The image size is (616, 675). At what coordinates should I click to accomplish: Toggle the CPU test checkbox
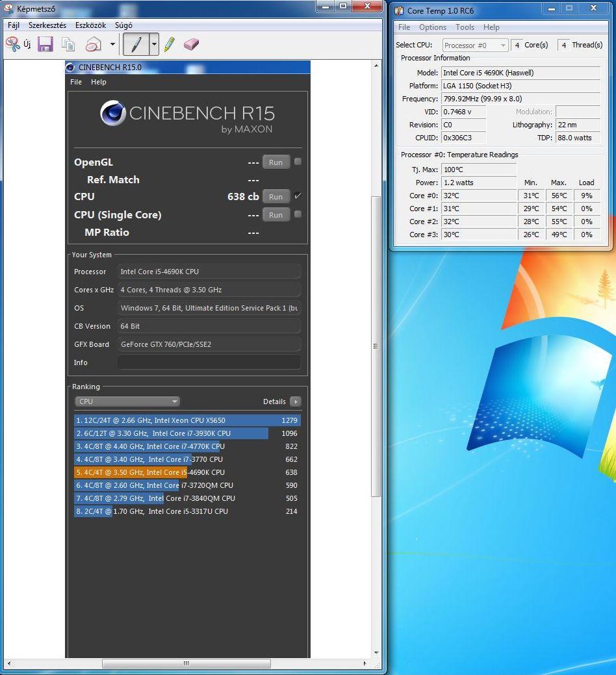(x=298, y=196)
